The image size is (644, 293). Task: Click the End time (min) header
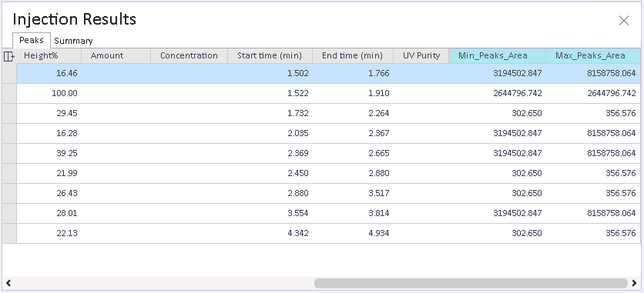coord(352,55)
